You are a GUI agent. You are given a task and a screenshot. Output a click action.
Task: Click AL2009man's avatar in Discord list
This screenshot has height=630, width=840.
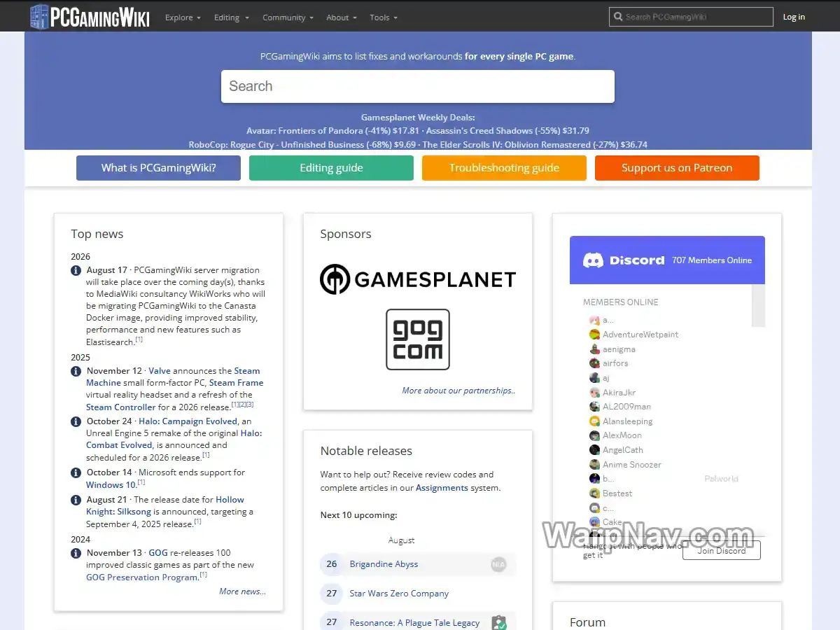[x=594, y=407]
